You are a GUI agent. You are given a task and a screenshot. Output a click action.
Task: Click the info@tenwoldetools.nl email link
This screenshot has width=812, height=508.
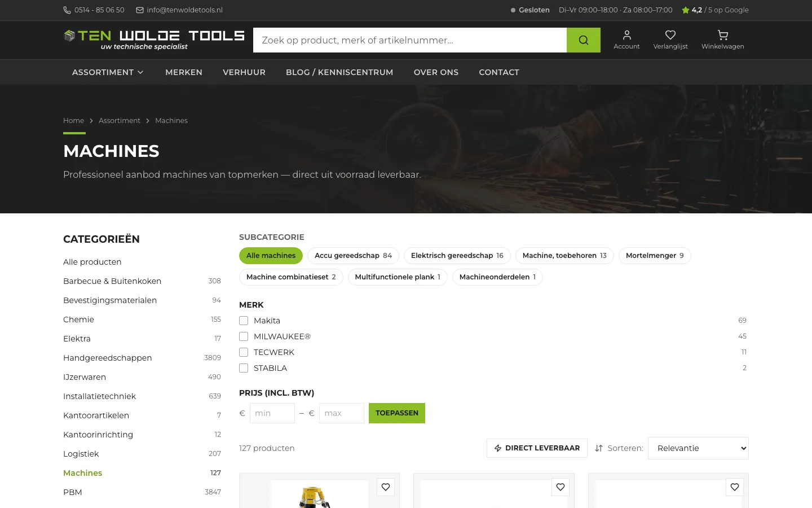coord(184,10)
